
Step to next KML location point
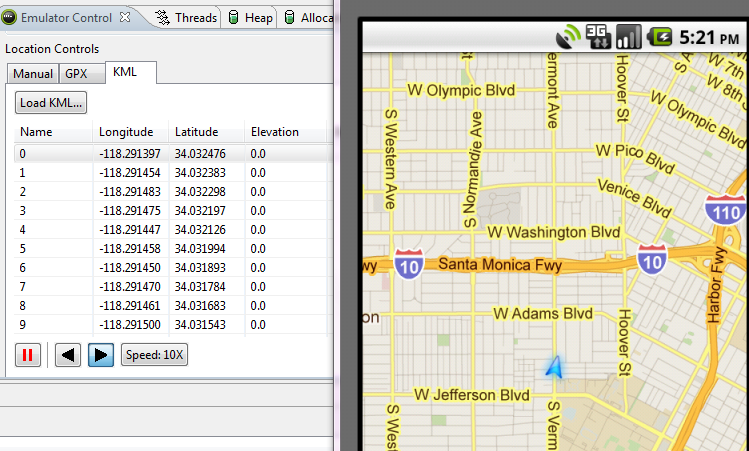(101, 355)
